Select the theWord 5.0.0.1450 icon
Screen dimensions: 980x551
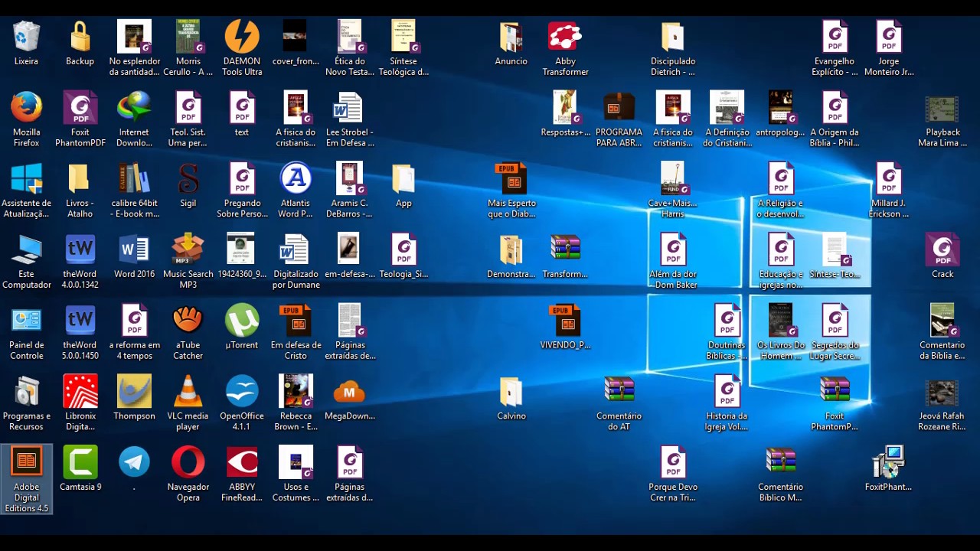pyautogui.click(x=80, y=321)
